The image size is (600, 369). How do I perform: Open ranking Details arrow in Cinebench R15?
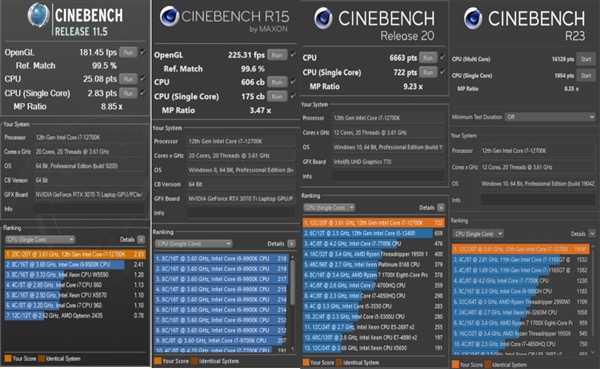292,244
